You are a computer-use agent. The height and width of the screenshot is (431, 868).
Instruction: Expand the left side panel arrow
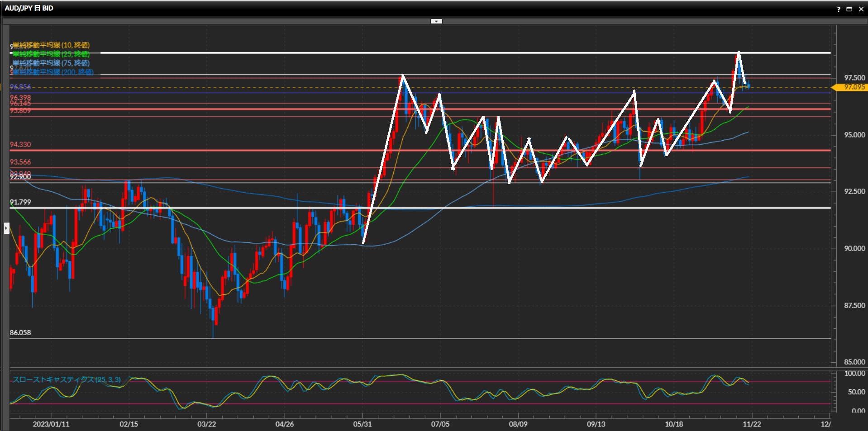(6, 228)
